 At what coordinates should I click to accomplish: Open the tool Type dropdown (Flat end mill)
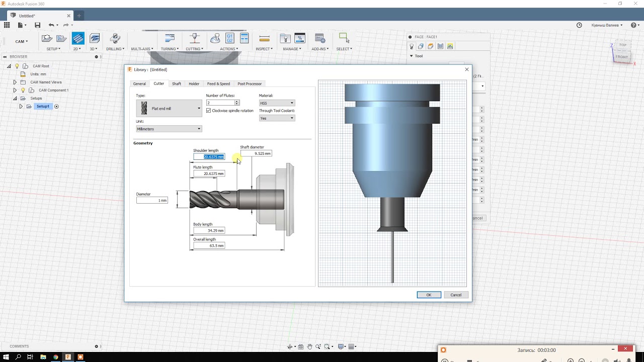(169, 109)
